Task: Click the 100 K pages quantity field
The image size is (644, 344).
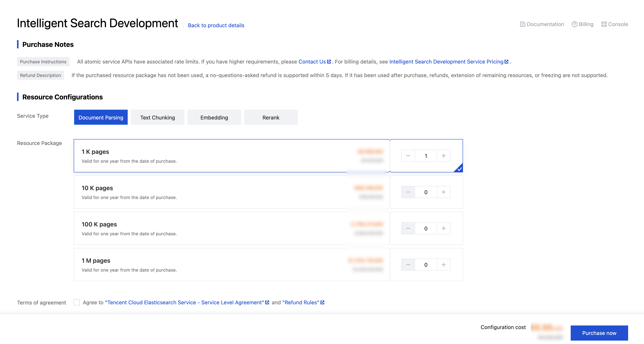Action: click(x=426, y=228)
